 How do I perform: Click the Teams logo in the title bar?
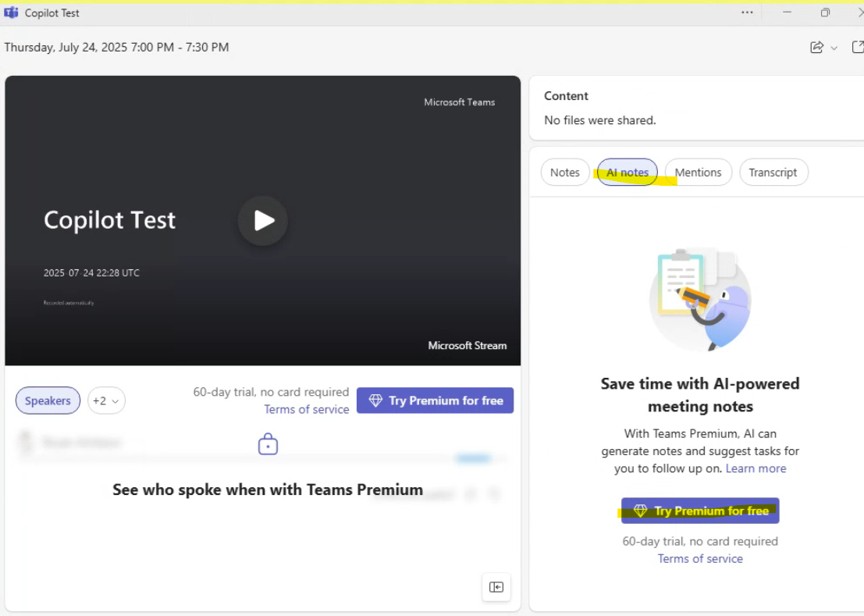9,12
